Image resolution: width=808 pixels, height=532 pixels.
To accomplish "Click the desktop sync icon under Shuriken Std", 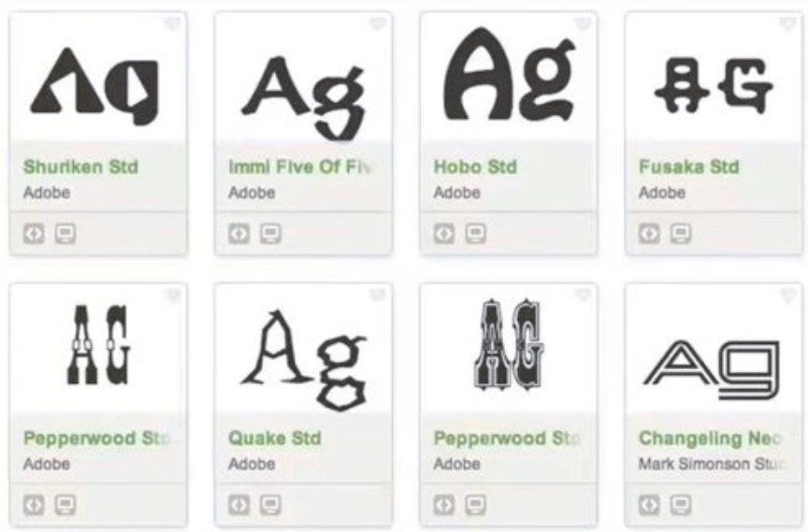I will pyautogui.click(x=65, y=234).
